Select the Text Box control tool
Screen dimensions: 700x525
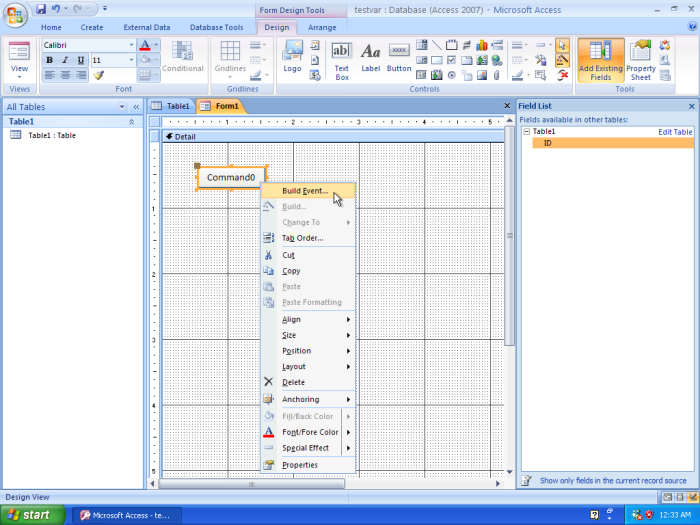[x=342, y=60]
